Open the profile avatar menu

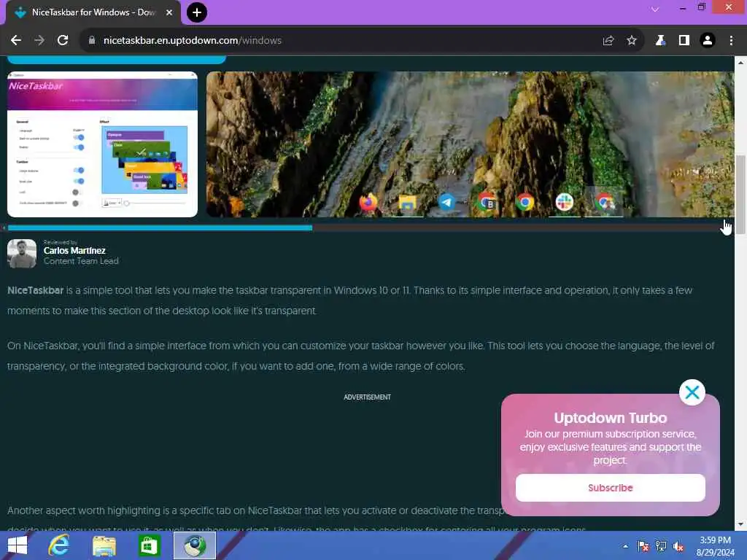(708, 41)
